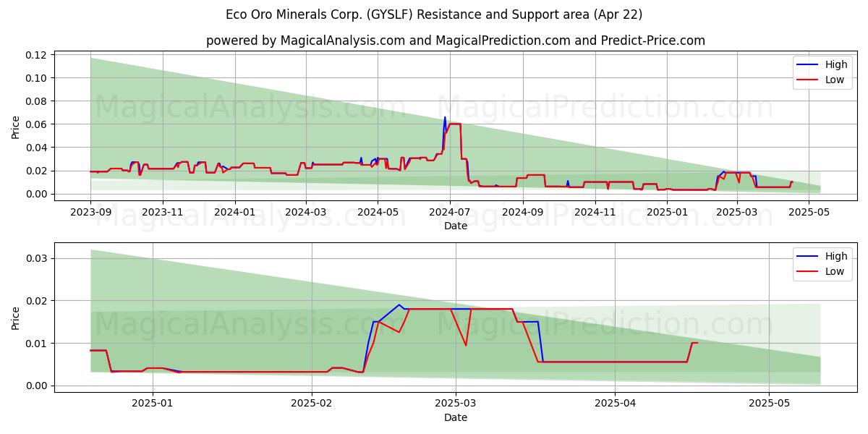The height and width of the screenshot is (434, 868).
Task: Click the 'Price' axis label of the lower chart
Action: point(16,318)
